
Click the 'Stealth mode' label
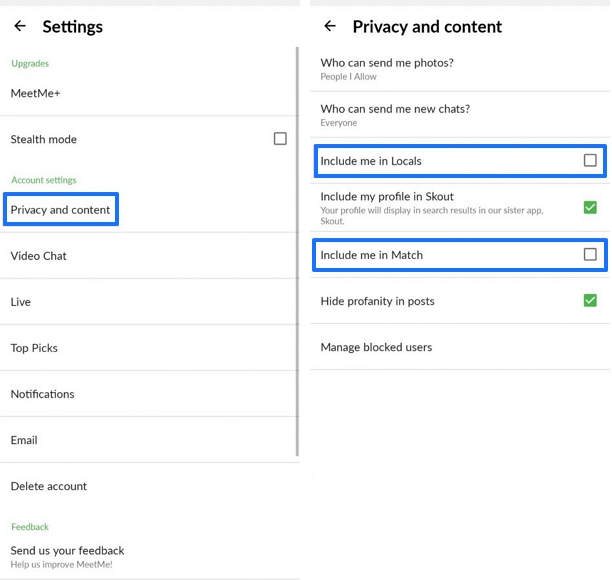[x=44, y=139]
